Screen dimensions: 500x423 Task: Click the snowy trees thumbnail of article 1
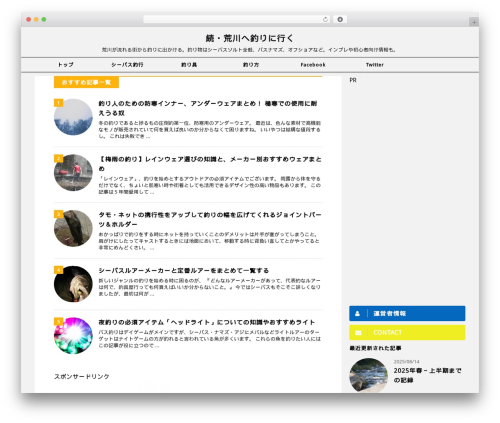coord(73,117)
